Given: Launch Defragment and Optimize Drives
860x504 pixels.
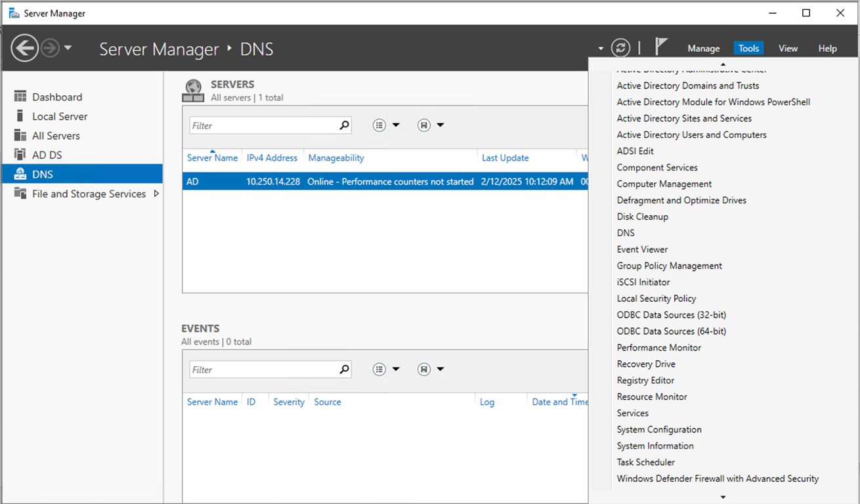Looking at the screenshot, I should point(681,200).
